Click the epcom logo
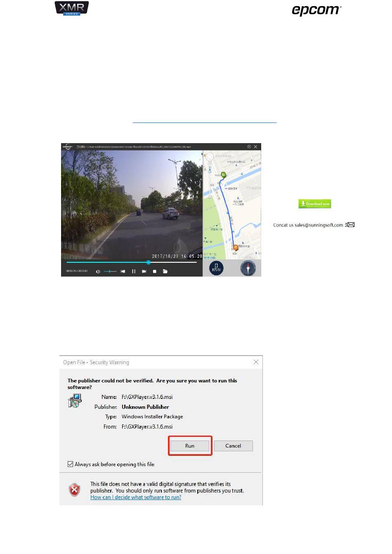The image size is (392, 554). [x=316, y=10]
